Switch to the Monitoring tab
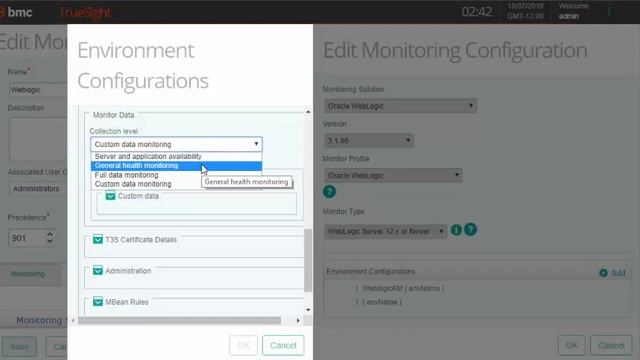 pos(28,274)
